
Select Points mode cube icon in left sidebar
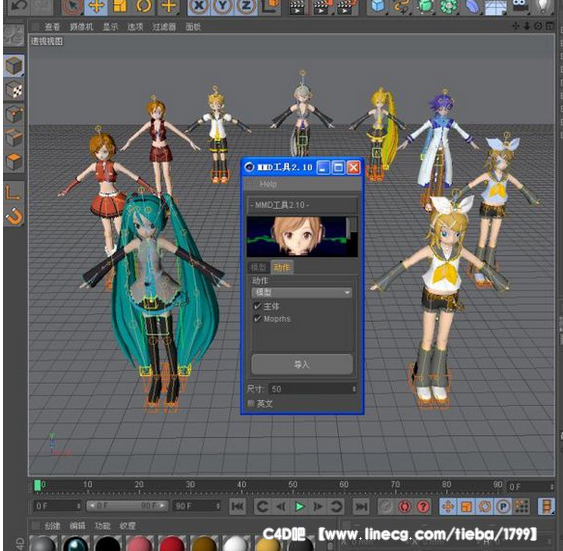[x=14, y=114]
